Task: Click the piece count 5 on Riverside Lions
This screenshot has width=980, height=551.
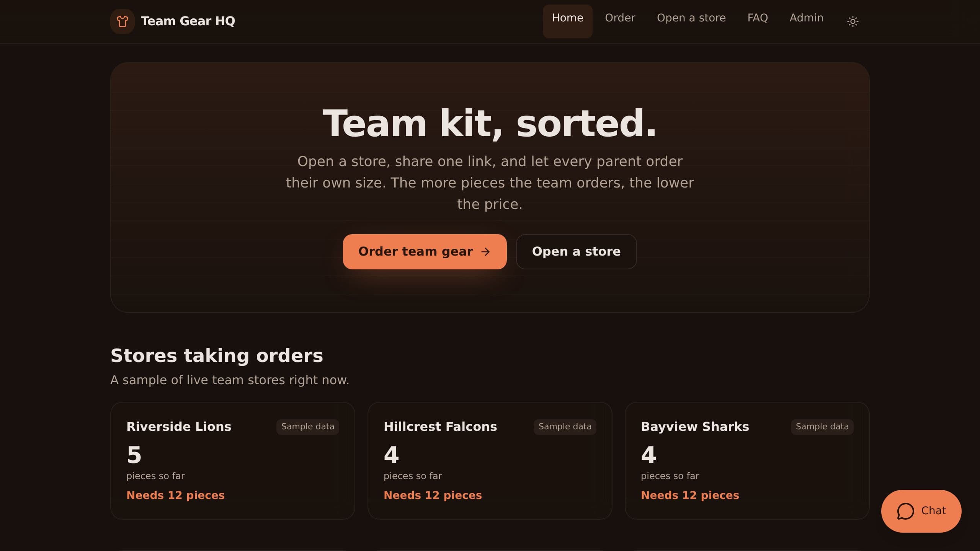Action: click(134, 455)
